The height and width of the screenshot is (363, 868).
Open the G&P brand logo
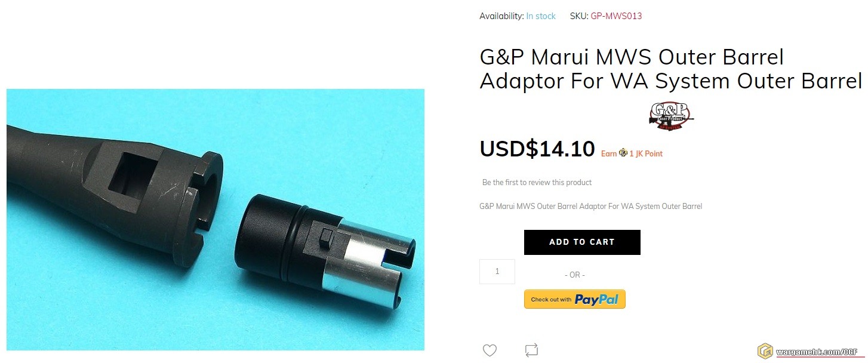pos(671,115)
